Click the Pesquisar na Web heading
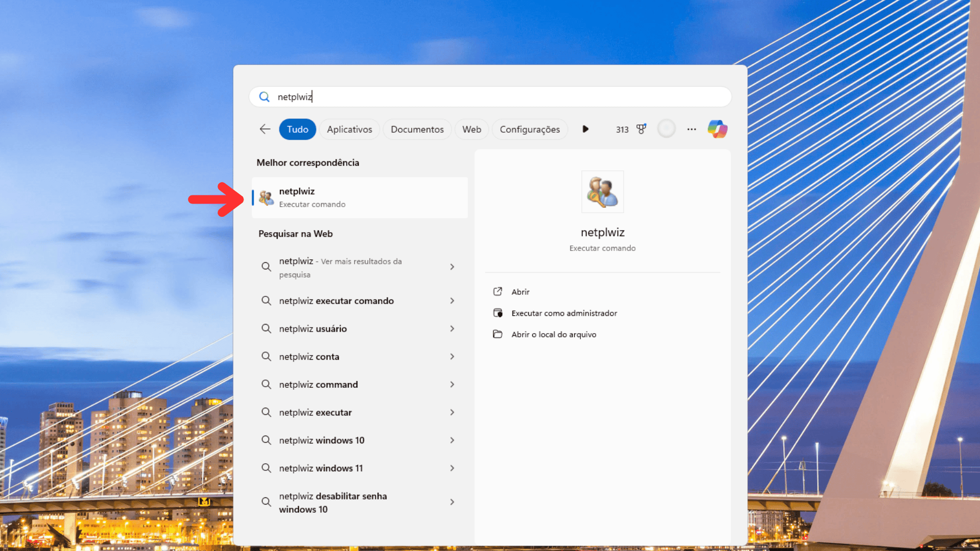Image resolution: width=980 pixels, height=551 pixels. coord(296,234)
